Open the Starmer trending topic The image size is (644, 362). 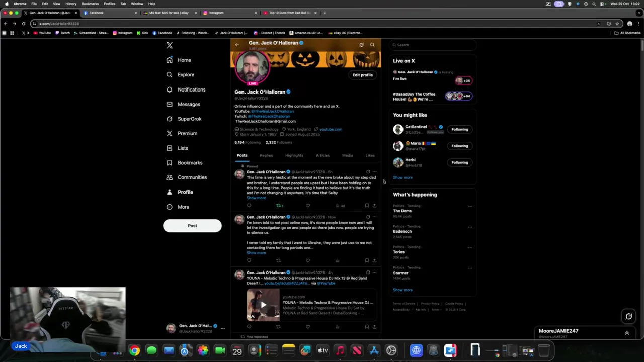click(x=400, y=273)
